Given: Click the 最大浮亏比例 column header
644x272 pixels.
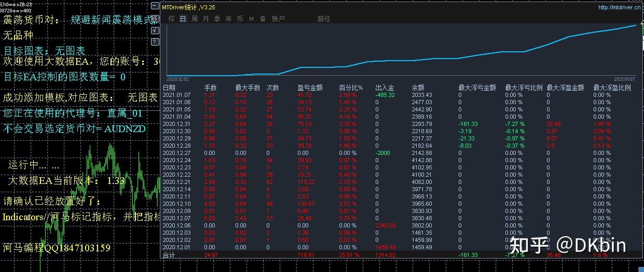Looking at the screenshot, I should 524,88.
